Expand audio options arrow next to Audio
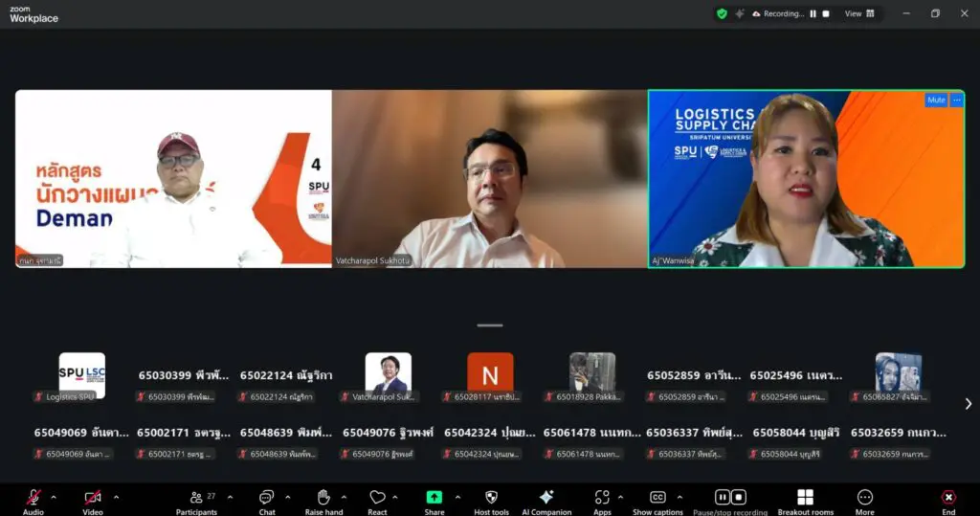The image size is (980, 516). pyautogui.click(x=54, y=498)
